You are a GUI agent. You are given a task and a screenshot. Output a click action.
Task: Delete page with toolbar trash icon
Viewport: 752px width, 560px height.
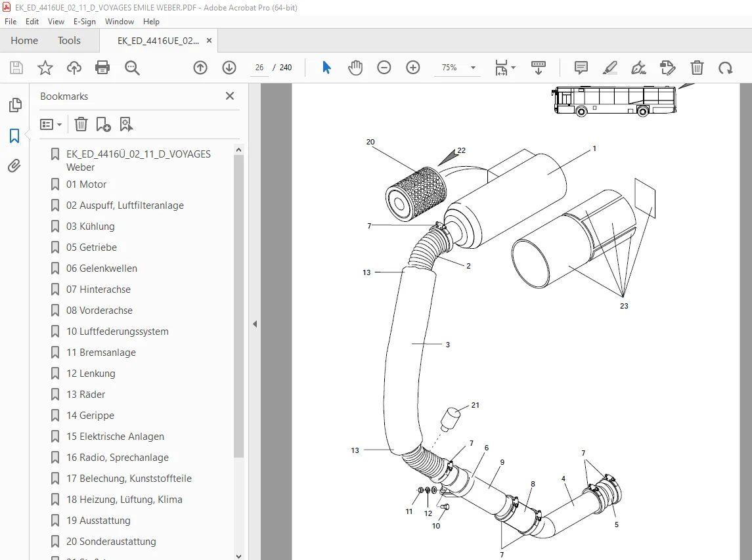697,68
